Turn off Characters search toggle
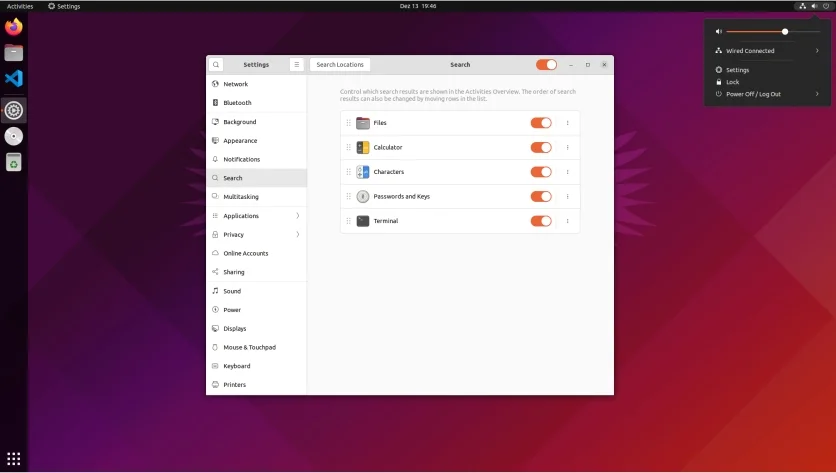Screen dimensions: 836x473 tap(541, 172)
